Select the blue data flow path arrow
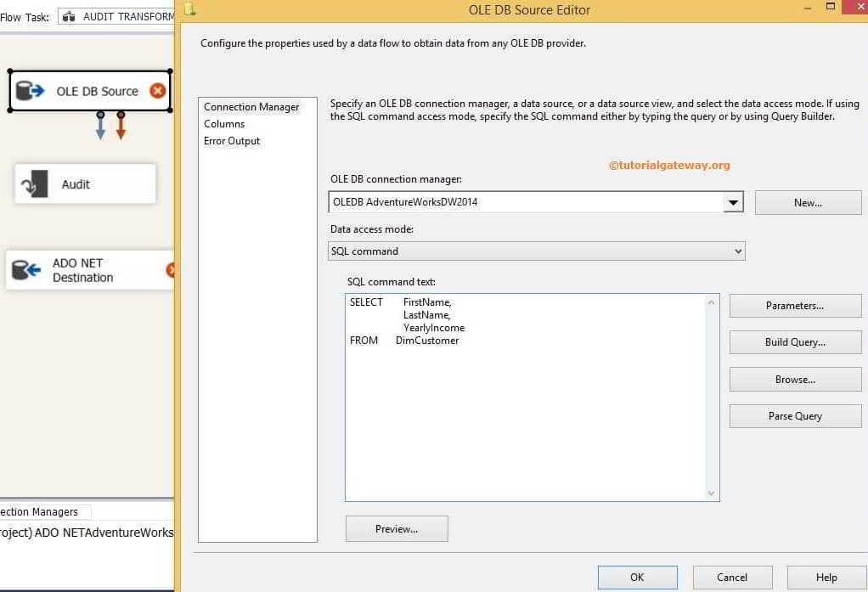Image resolution: width=868 pixels, height=592 pixels. [x=99, y=127]
